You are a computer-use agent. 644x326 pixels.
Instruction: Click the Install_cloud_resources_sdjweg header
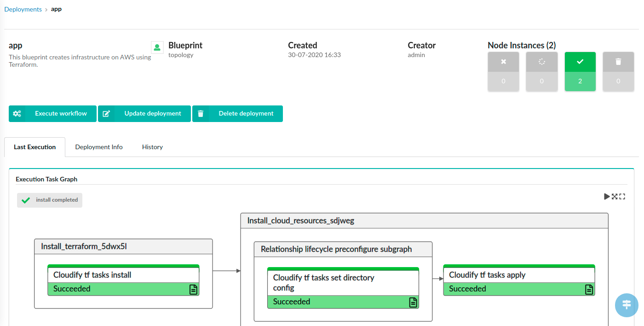click(424, 221)
